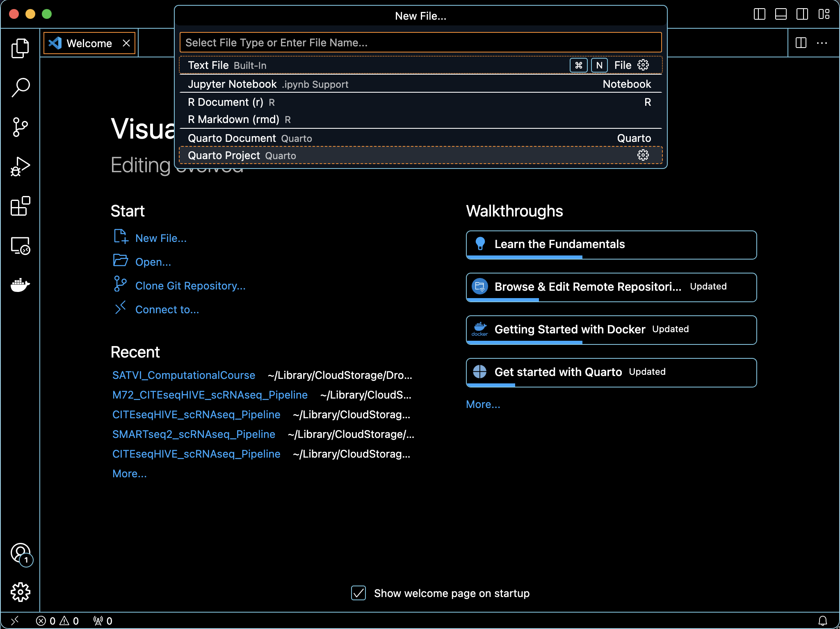Open the Search view icon
Viewport: 840px width, 629px height.
coord(20,87)
